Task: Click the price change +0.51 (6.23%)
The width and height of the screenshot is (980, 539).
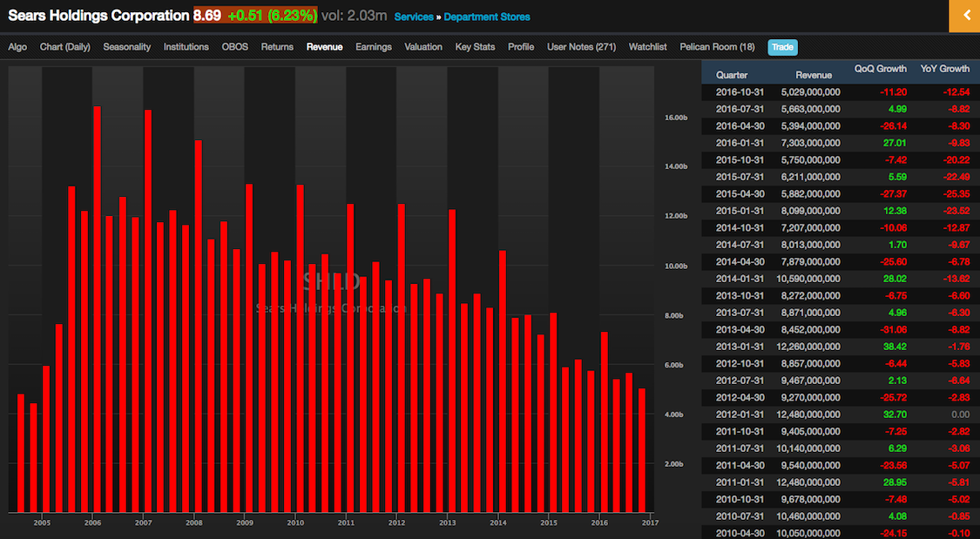Action: click(x=272, y=16)
